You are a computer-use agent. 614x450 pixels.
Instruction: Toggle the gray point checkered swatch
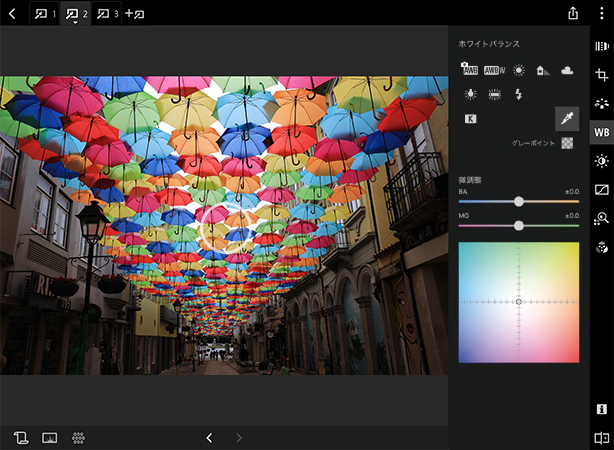[x=567, y=143]
